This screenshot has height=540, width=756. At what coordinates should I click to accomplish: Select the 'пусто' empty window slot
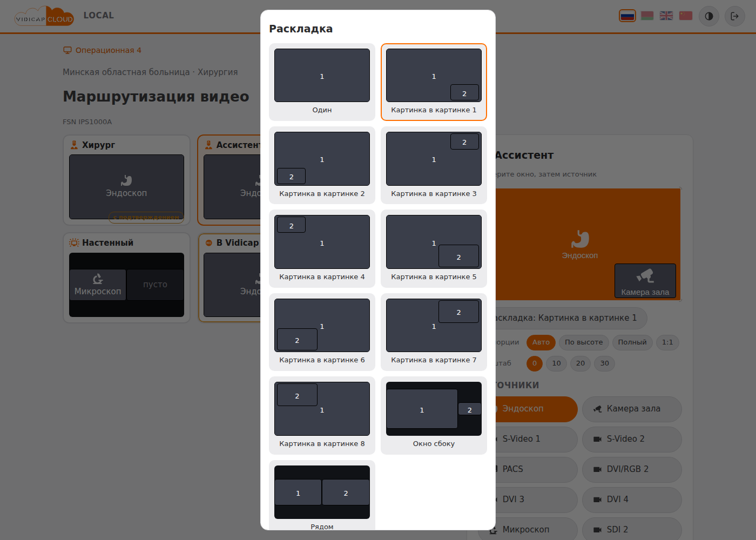[x=156, y=285]
